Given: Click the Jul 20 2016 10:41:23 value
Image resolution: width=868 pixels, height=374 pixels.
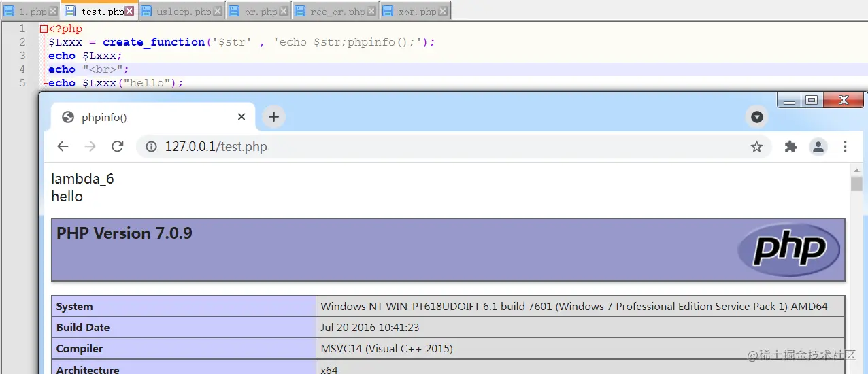Looking at the screenshot, I should click(x=370, y=328).
